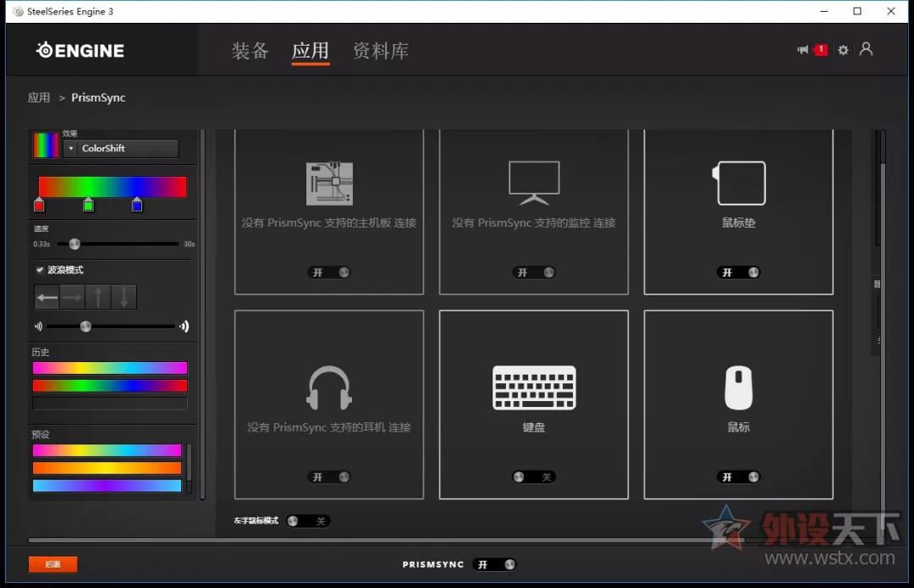Toggle the motherboard PrismSync switch

pyautogui.click(x=329, y=272)
